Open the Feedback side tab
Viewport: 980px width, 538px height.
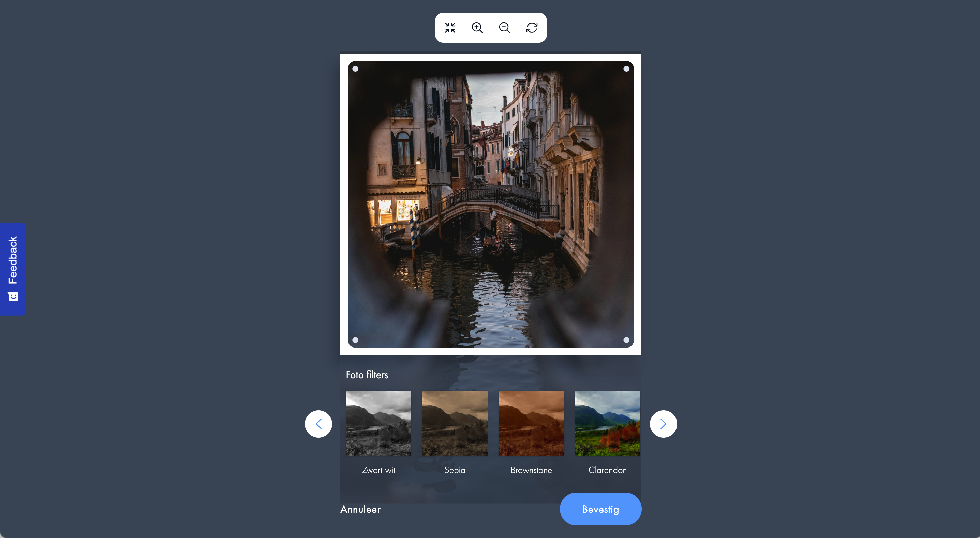coord(13,269)
